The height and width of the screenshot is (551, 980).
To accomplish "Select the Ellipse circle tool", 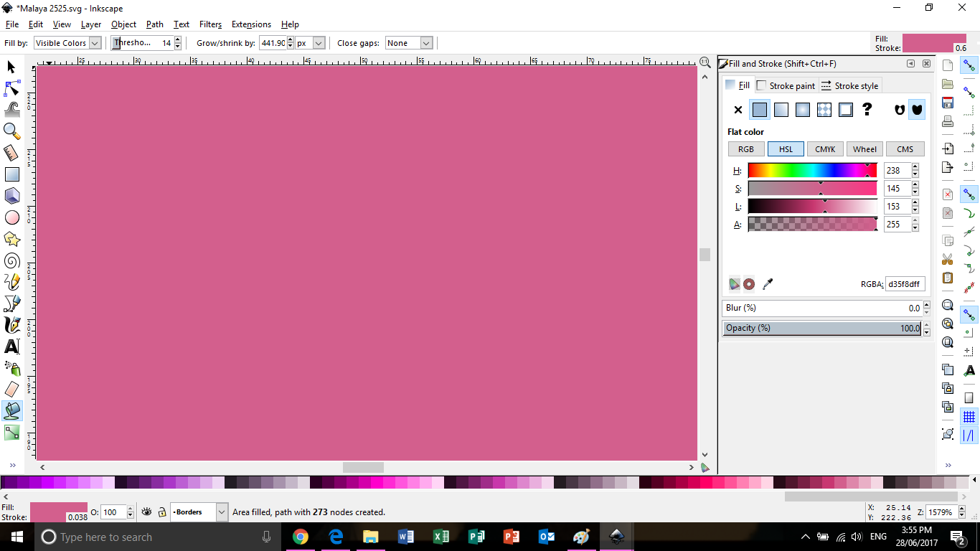I will pos(11,217).
